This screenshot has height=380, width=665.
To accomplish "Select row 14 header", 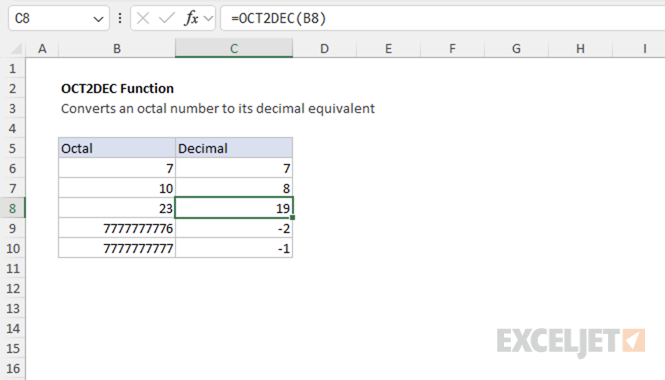I will click(13, 328).
